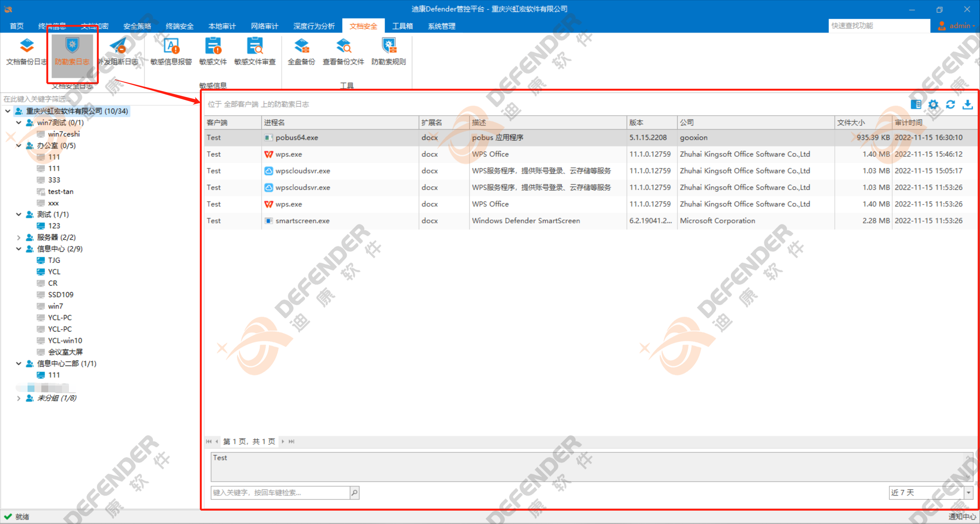Focus the tree keyword filter field

click(x=100, y=99)
